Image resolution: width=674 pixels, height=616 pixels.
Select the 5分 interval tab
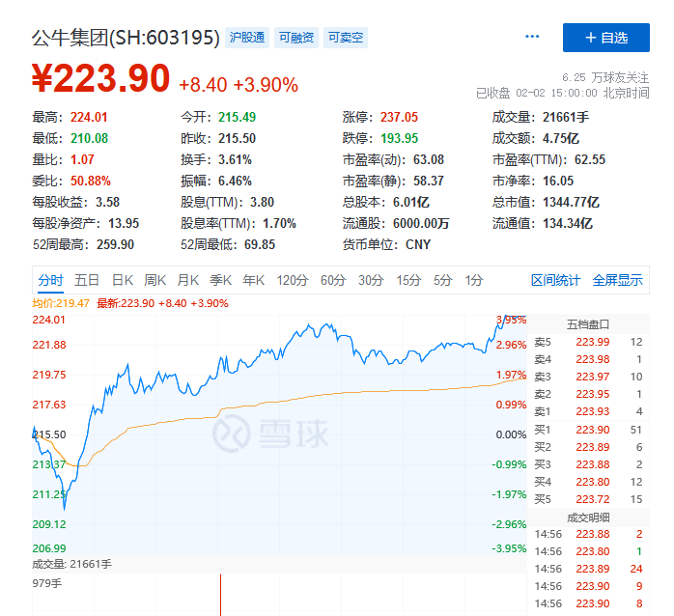[442, 280]
